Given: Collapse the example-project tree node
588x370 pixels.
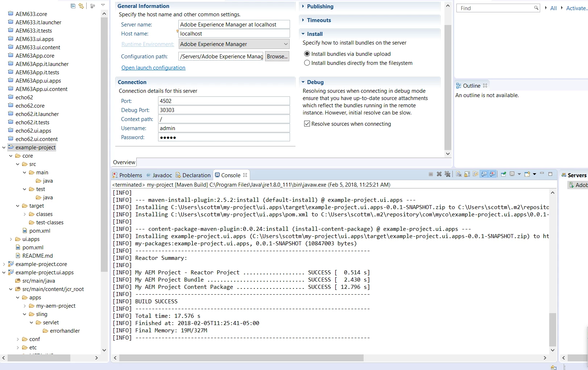Looking at the screenshot, I should click(4, 147).
